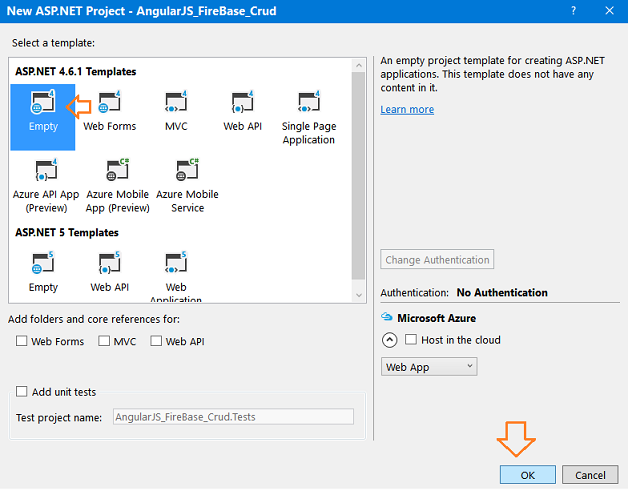Click the 'ASP.NET 4.6.1 Templates' heading

click(x=76, y=72)
